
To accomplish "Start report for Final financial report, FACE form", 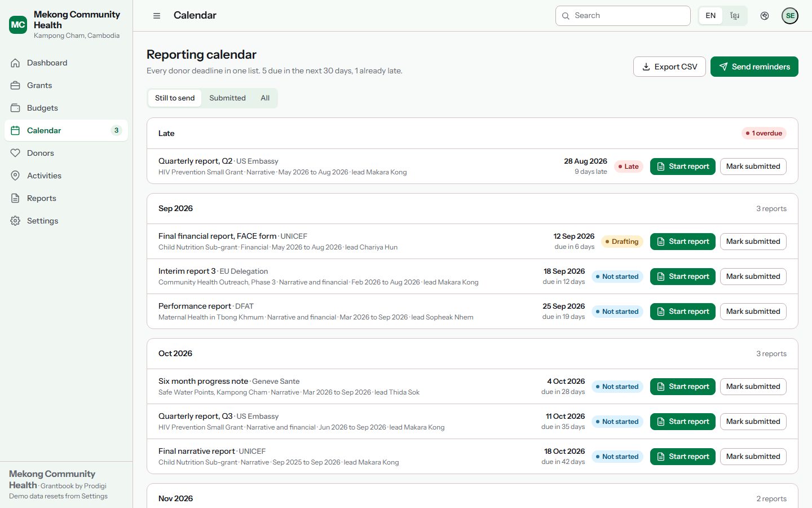I will (683, 242).
